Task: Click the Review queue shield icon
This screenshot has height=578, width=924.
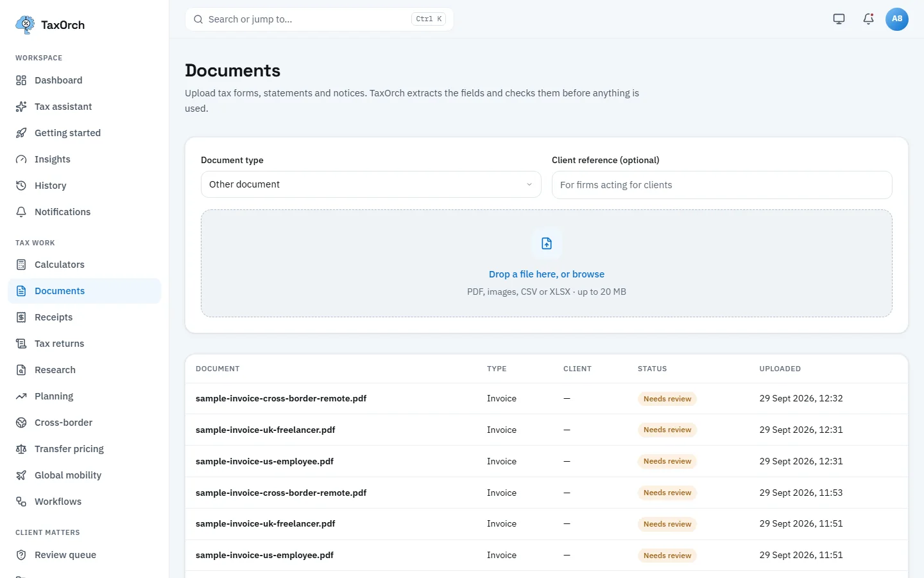Action: click(x=21, y=555)
